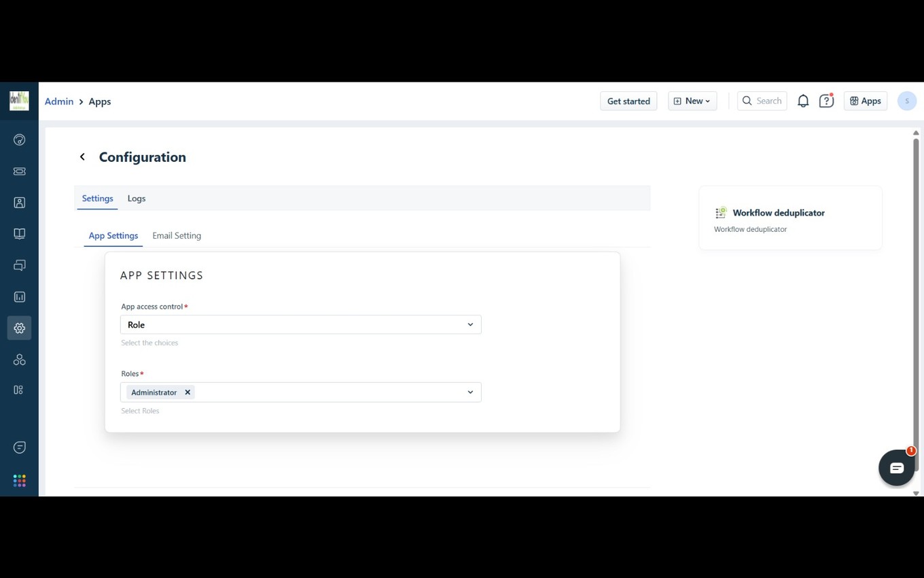Open the Conversations bubbles icon in sidebar
Image resolution: width=924 pixels, height=578 pixels.
click(x=19, y=265)
